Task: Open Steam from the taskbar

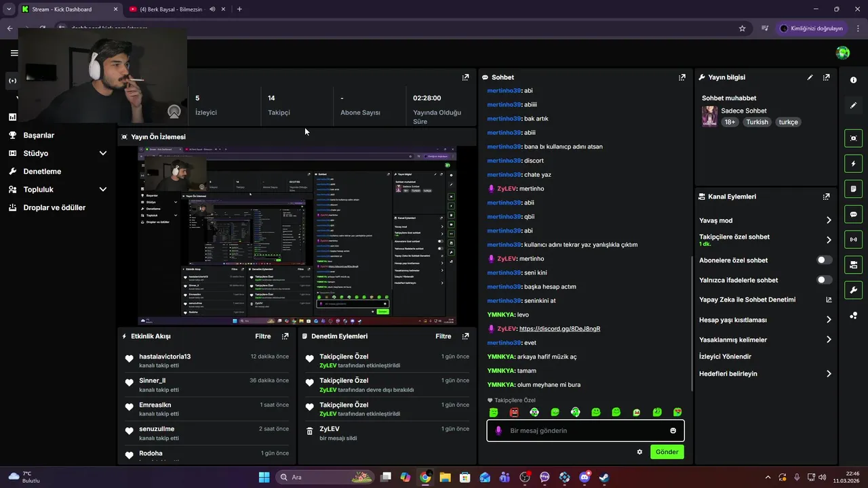Action: click(604, 477)
